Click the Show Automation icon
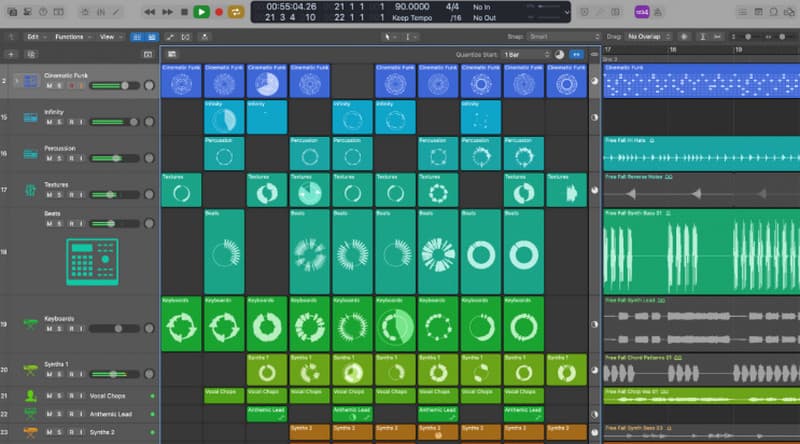The width and height of the screenshot is (800, 444). (x=170, y=37)
